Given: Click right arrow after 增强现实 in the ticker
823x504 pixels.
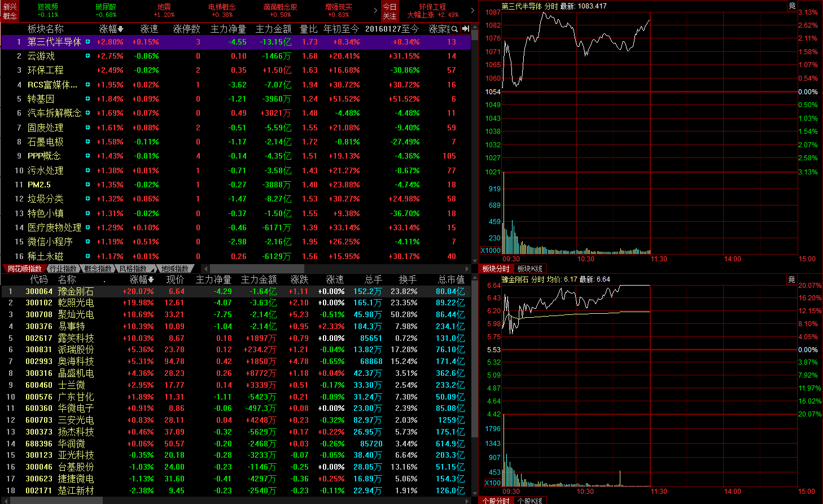Looking at the screenshot, I should pyautogui.click(x=376, y=10).
